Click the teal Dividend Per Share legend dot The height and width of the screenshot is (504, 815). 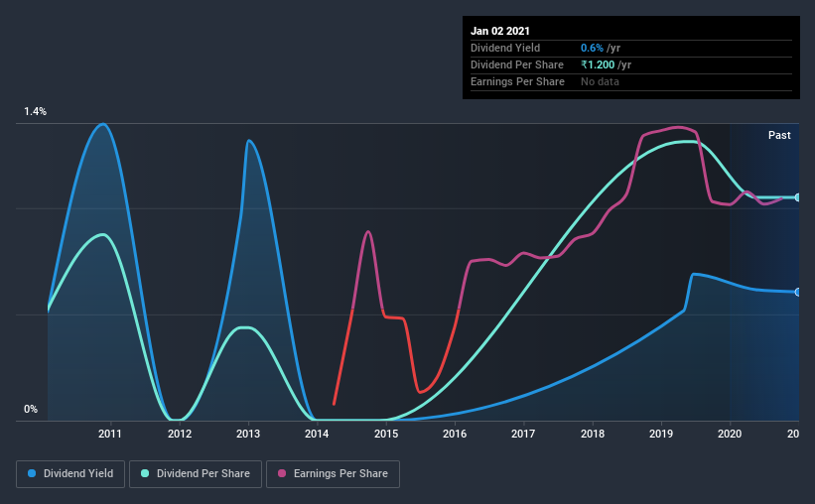coord(145,473)
